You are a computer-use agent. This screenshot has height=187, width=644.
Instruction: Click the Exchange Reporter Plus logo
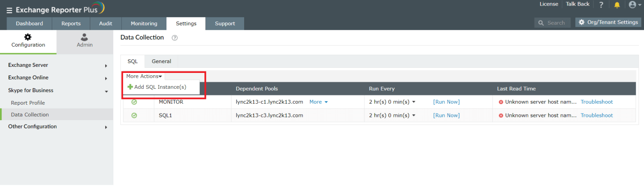coord(60,9)
